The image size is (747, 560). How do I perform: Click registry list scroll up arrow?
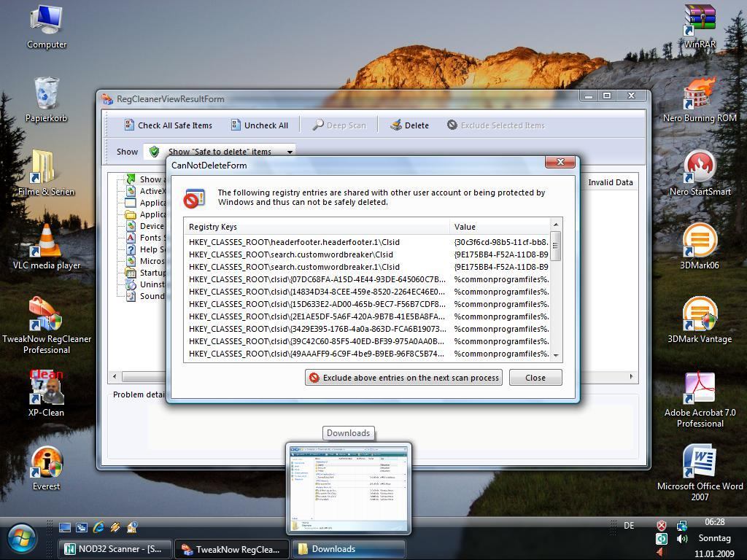coord(555,225)
